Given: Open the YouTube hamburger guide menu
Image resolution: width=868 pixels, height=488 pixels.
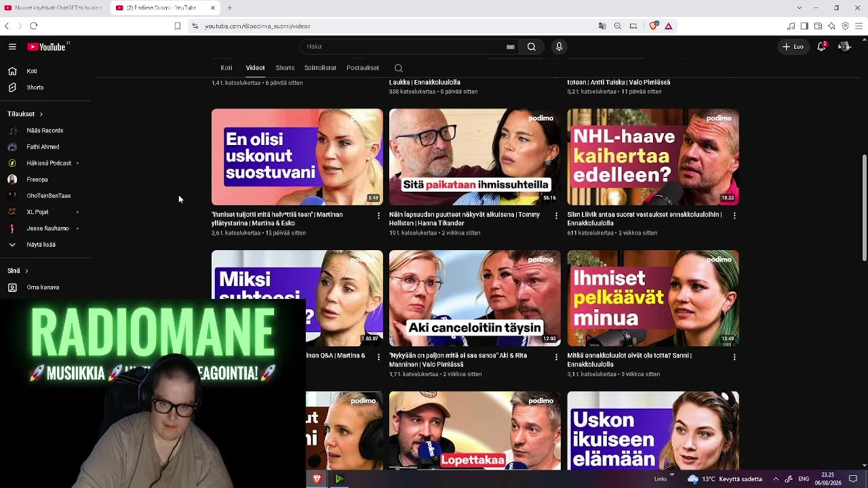Looking at the screenshot, I should click(12, 47).
